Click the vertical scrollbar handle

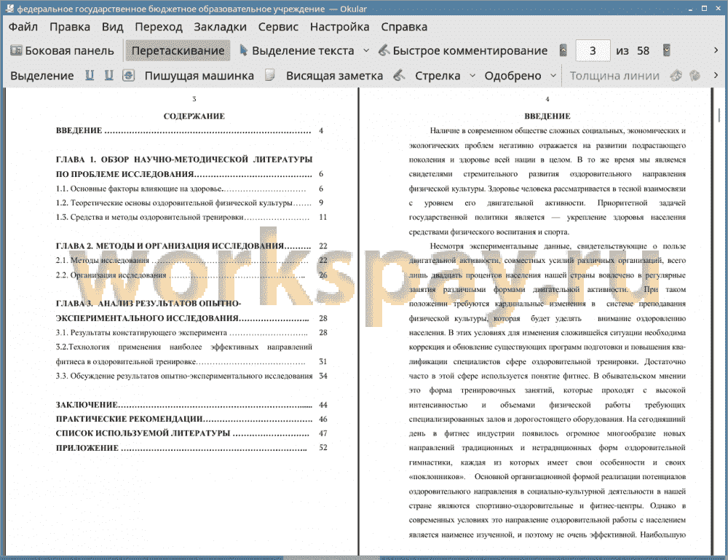coord(719,115)
